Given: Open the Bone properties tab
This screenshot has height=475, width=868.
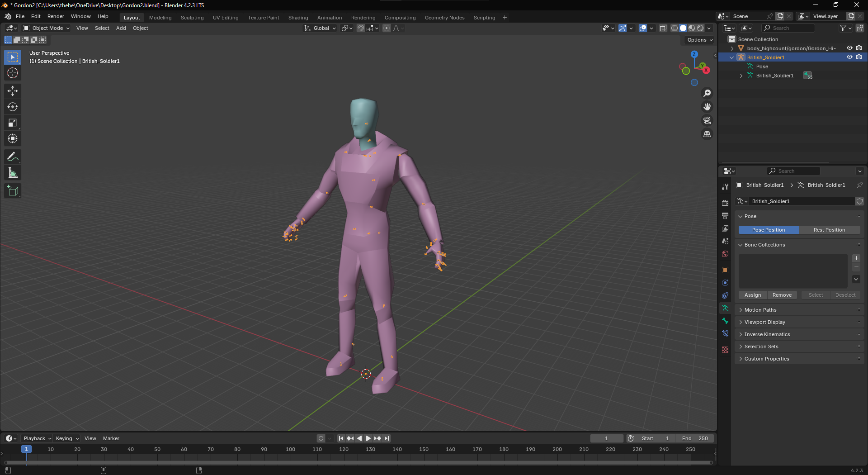Looking at the screenshot, I should pos(725,321).
